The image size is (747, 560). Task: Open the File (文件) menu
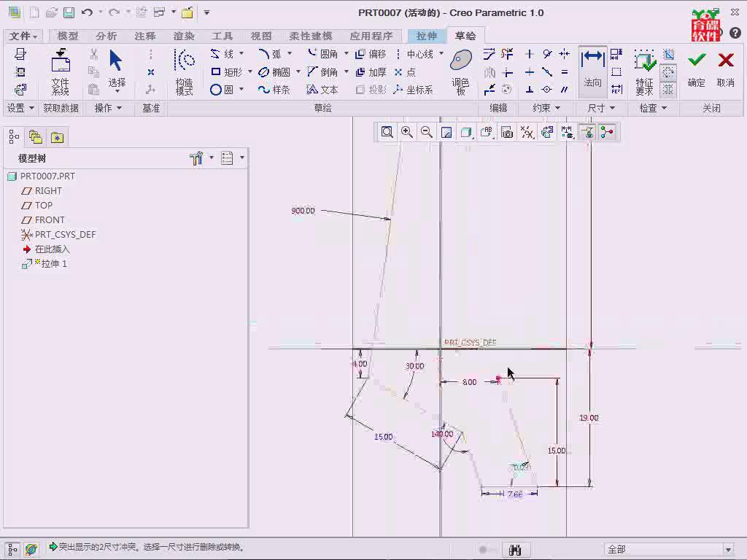tap(23, 36)
